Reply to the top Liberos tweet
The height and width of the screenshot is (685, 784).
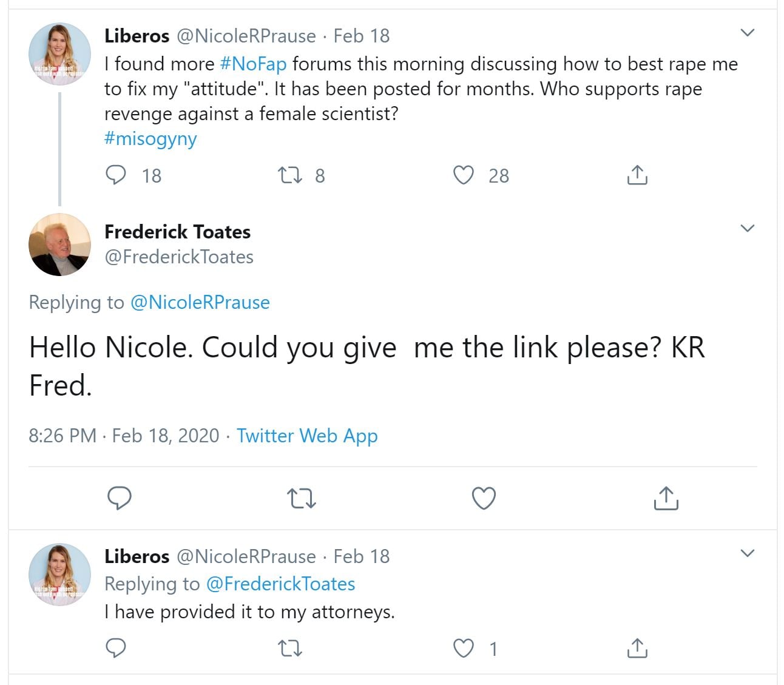(116, 175)
